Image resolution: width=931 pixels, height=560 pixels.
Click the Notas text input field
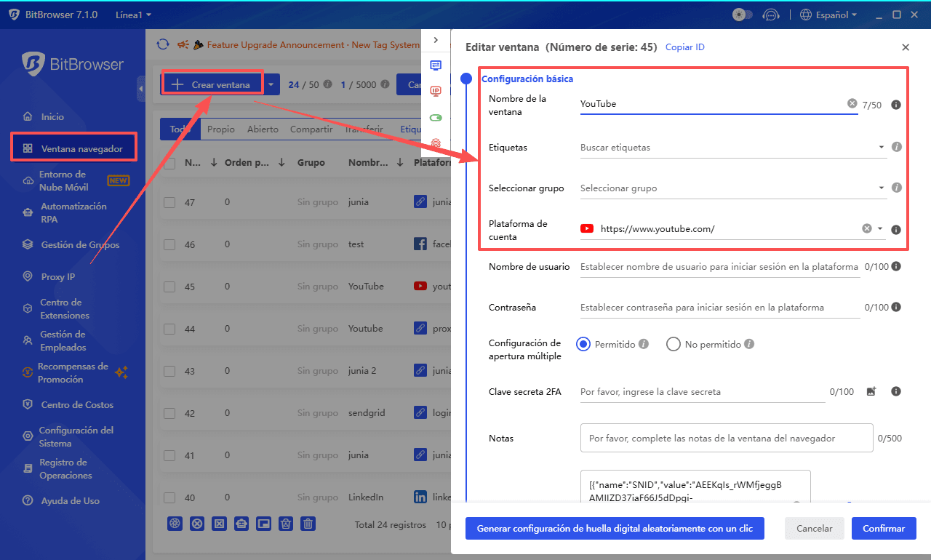tap(726, 439)
